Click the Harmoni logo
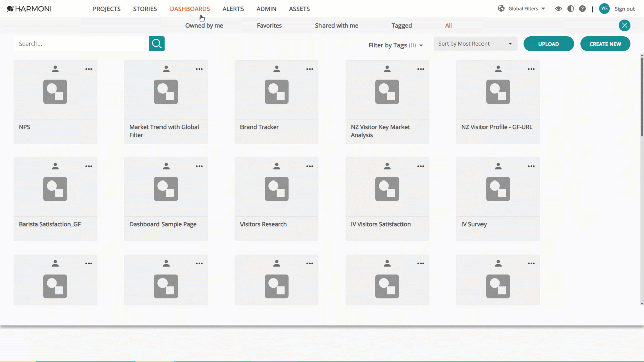The width and height of the screenshot is (644, 362). pos(29,9)
